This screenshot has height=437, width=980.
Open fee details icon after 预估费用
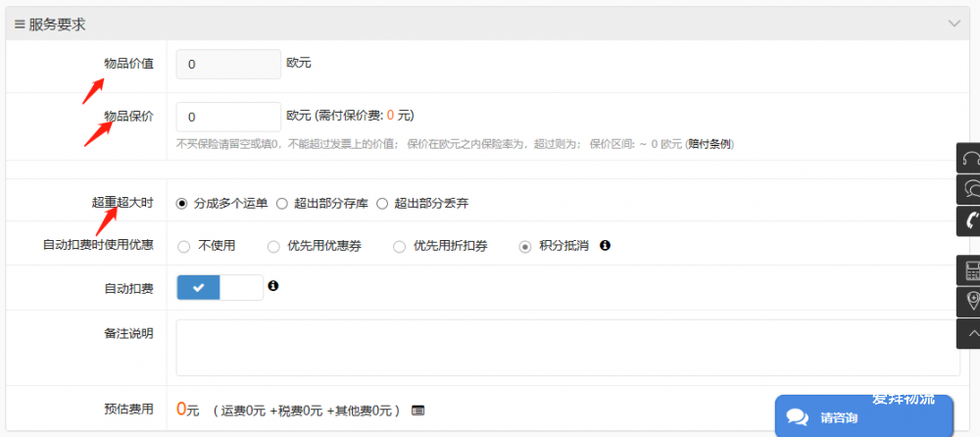tap(418, 410)
